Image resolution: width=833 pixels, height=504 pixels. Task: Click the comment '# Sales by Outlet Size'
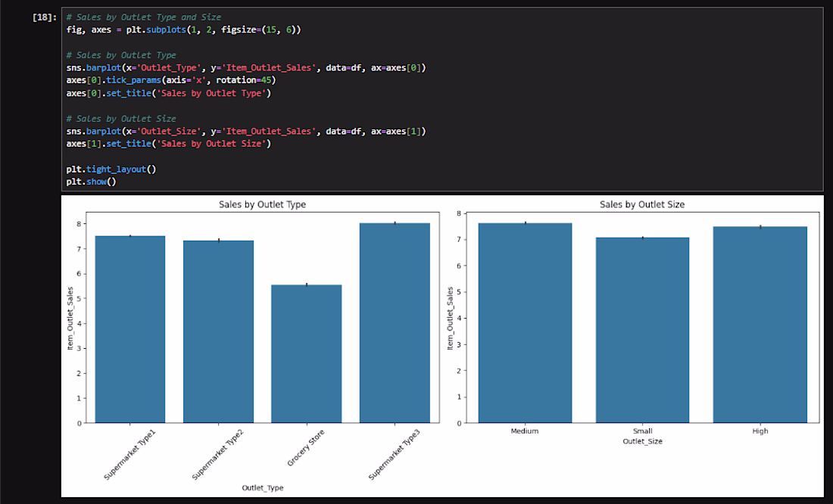click(121, 118)
